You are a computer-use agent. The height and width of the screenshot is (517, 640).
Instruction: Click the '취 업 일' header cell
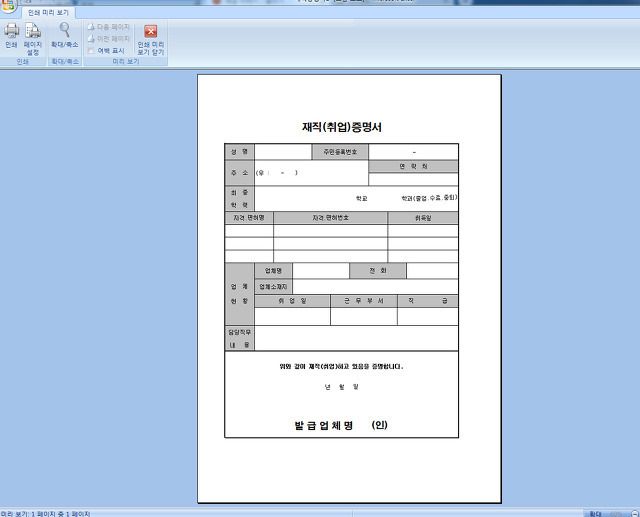coord(292,301)
